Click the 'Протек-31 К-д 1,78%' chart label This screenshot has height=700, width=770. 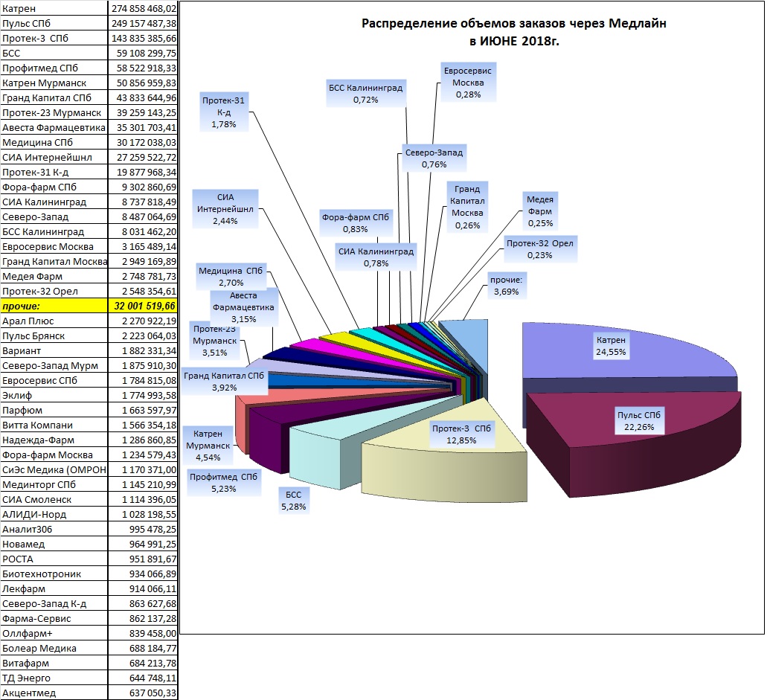click(223, 112)
